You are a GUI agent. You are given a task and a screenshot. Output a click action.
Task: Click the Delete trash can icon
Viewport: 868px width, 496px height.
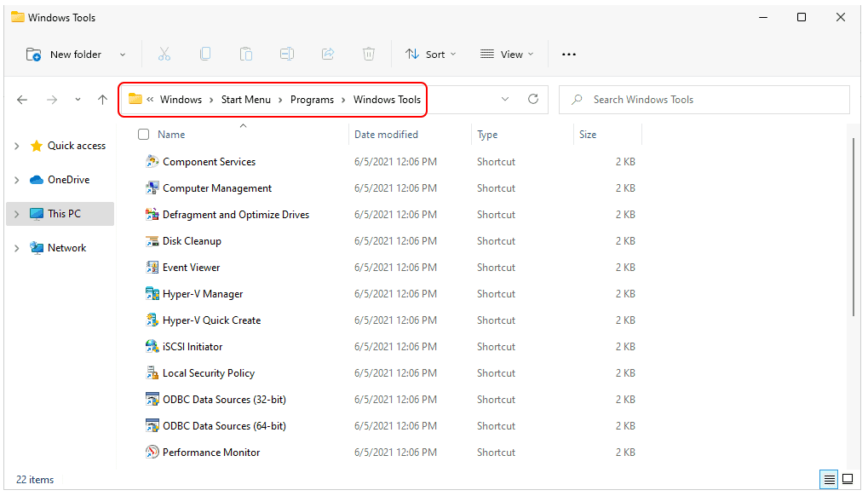click(x=369, y=54)
